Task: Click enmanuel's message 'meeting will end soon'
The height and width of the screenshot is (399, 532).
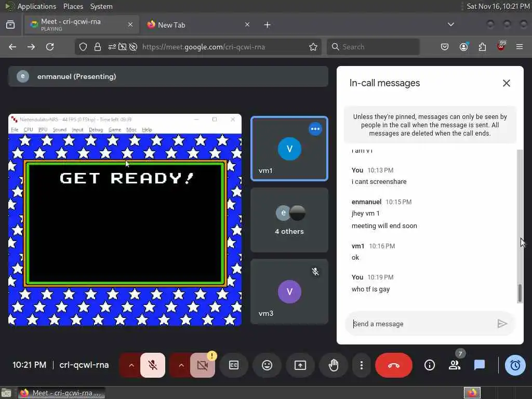Action: [384, 226]
